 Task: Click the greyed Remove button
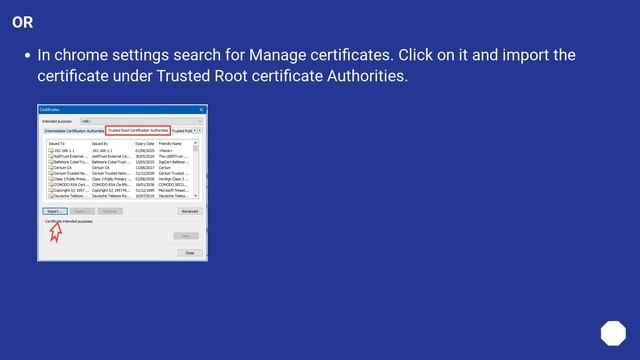tap(110, 211)
